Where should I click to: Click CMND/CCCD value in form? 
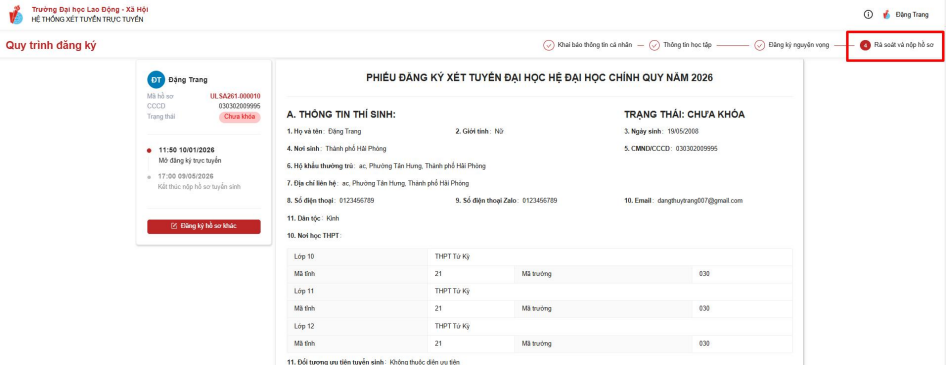tap(696, 148)
